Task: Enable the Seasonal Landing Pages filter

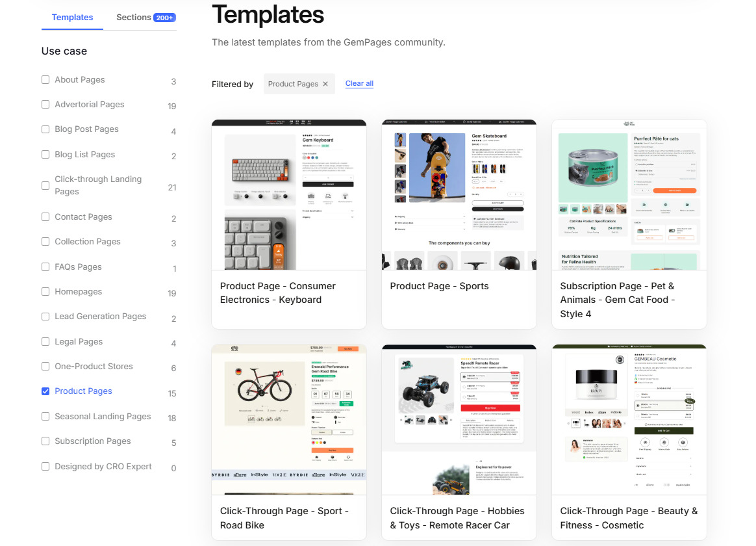Action: (45, 416)
